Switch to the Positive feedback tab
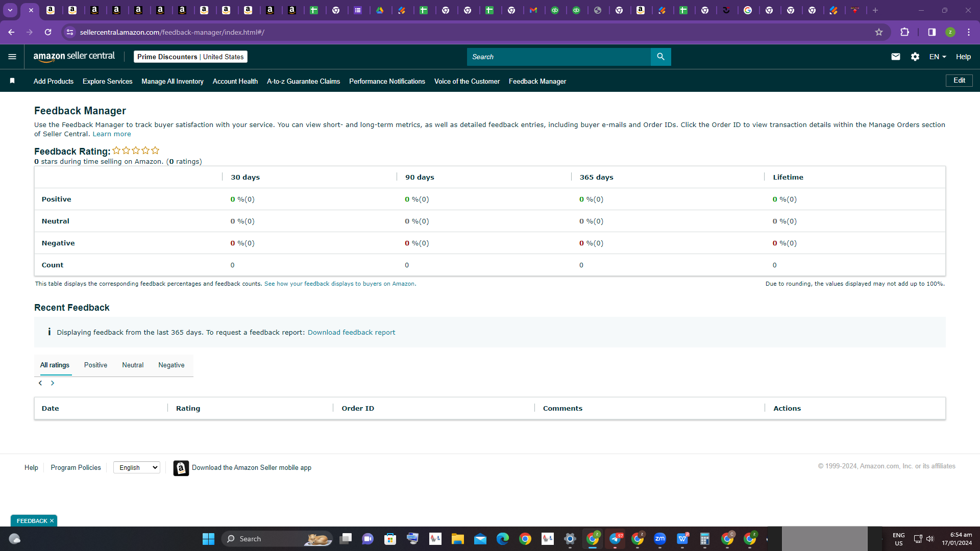The image size is (980, 551). click(95, 365)
